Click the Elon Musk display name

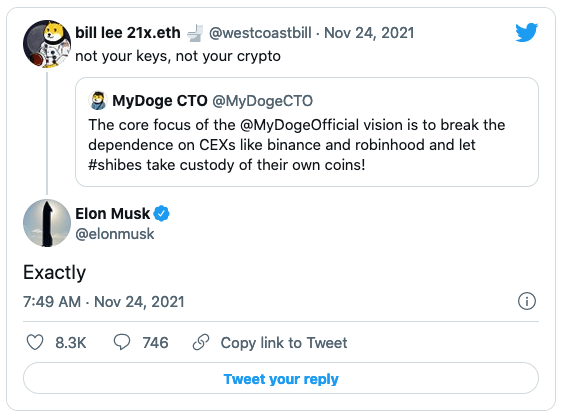coord(113,214)
